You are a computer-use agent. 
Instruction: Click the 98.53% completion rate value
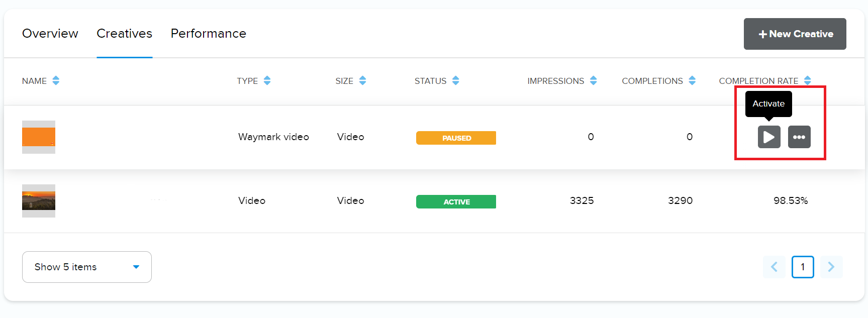[x=791, y=200]
